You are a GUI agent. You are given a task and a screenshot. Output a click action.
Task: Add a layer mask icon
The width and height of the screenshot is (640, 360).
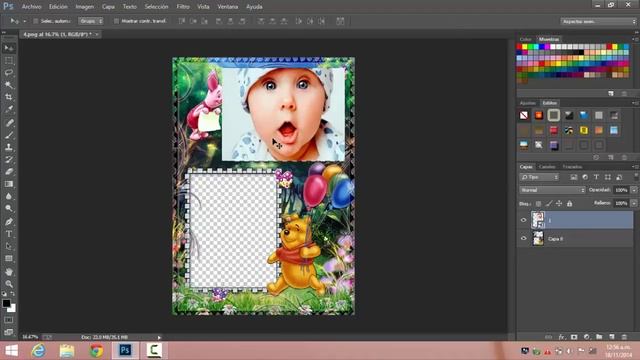pyautogui.click(x=574, y=337)
